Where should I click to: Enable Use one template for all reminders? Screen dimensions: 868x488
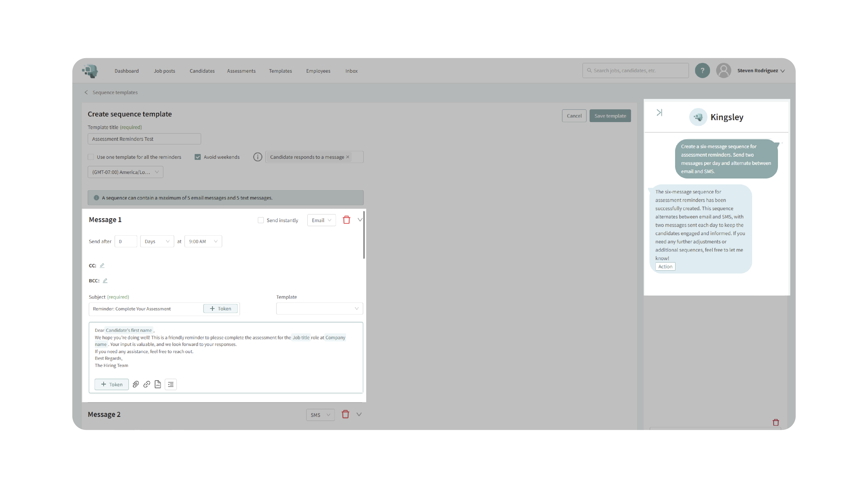(x=91, y=157)
